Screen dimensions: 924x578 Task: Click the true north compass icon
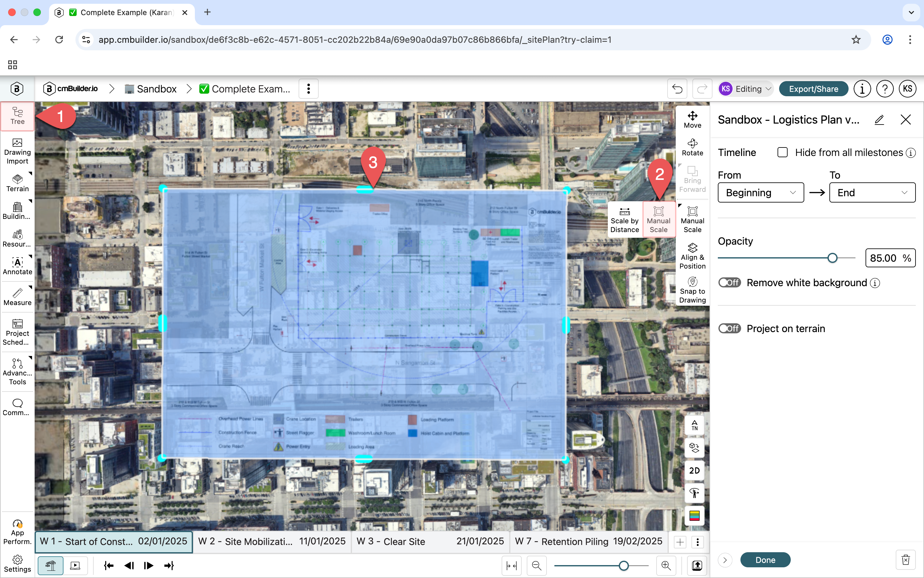coord(694,425)
